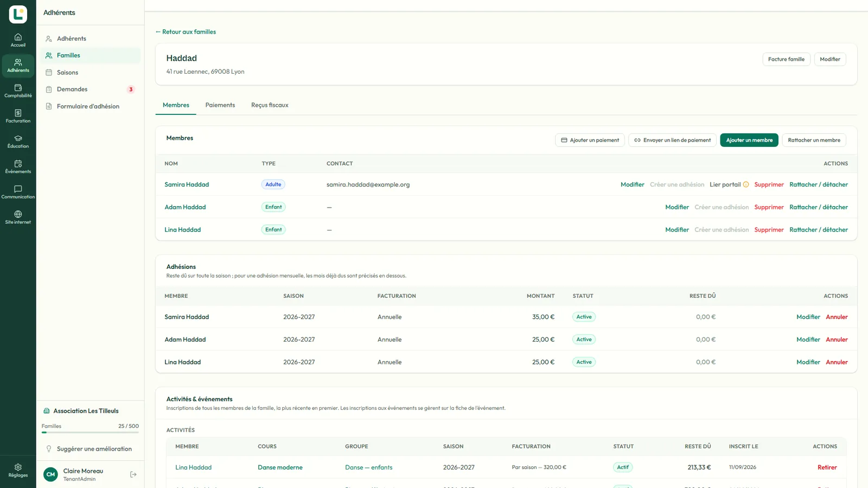Open Demandes with 3 pending
The image size is (868, 488).
[x=90, y=89]
